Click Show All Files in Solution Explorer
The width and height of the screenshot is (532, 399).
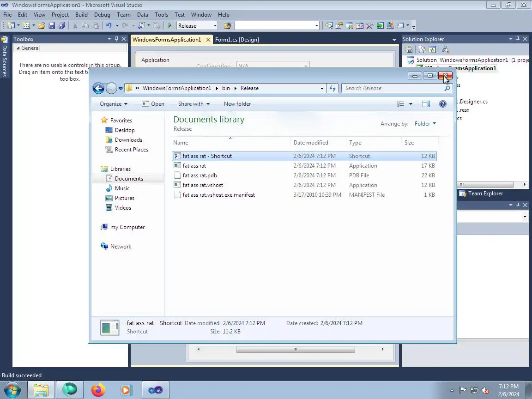pyautogui.click(x=422, y=49)
